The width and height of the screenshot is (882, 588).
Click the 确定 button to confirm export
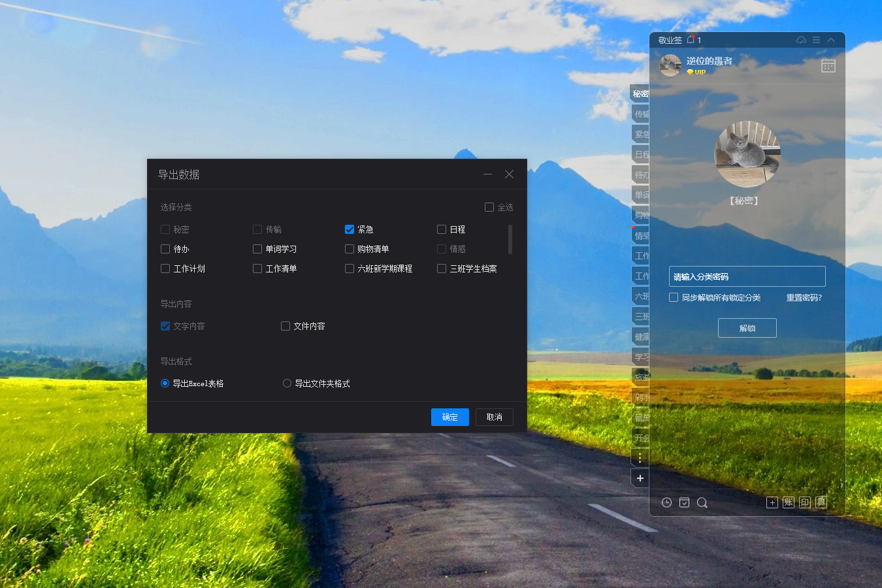449,417
